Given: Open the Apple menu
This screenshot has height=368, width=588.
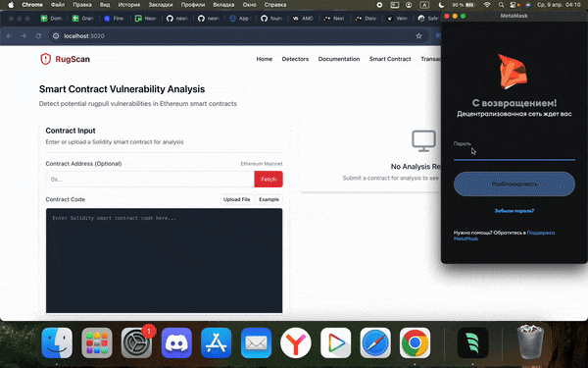Looking at the screenshot, I should click(11, 5).
